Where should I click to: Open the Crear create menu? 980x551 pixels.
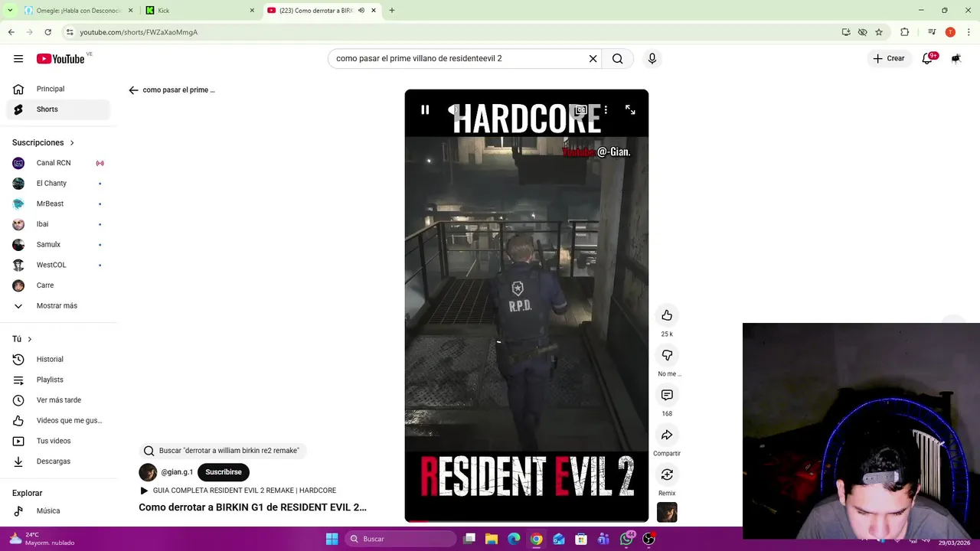point(889,59)
